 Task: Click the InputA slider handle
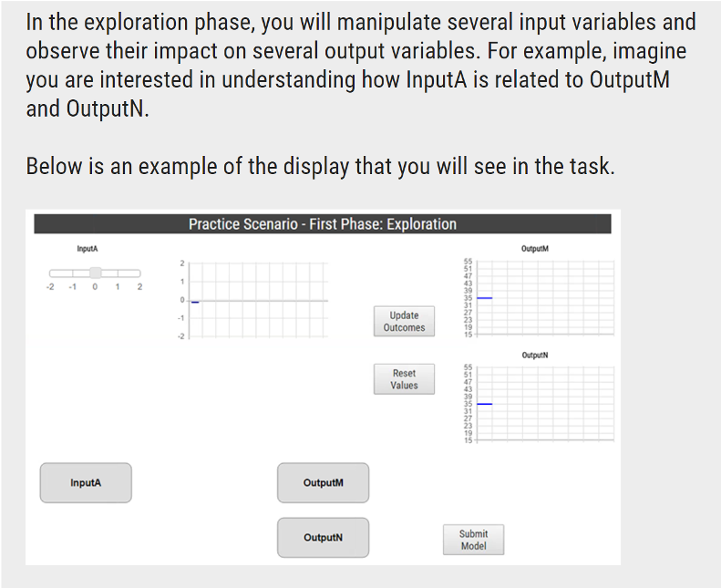tap(95, 273)
